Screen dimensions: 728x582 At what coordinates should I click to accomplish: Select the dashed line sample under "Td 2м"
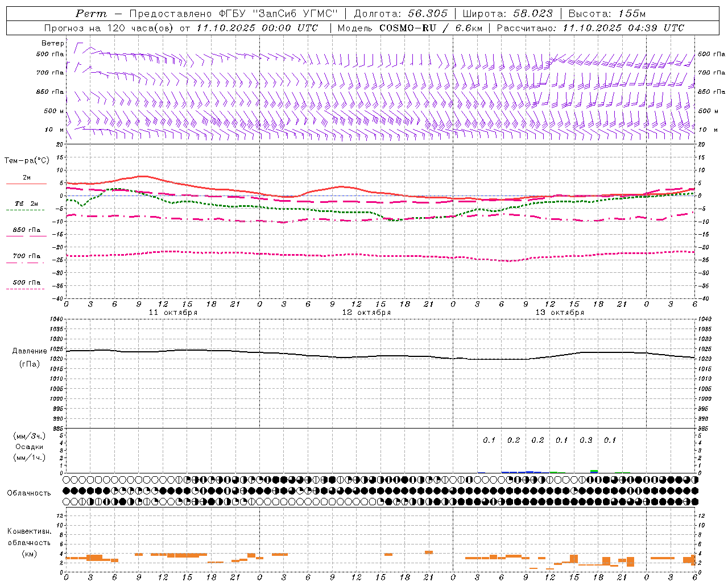click(25, 210)
